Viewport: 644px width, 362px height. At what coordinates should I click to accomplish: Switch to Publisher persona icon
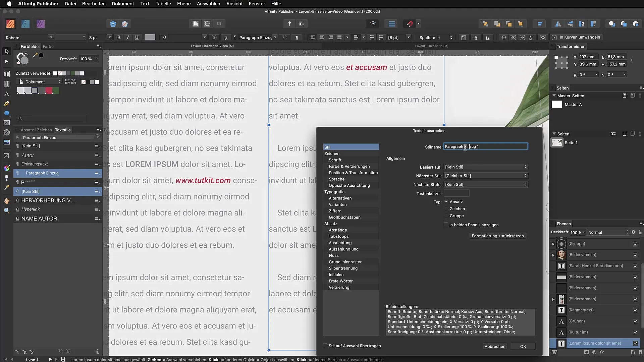pyautogui.click(x=10, y=24)
